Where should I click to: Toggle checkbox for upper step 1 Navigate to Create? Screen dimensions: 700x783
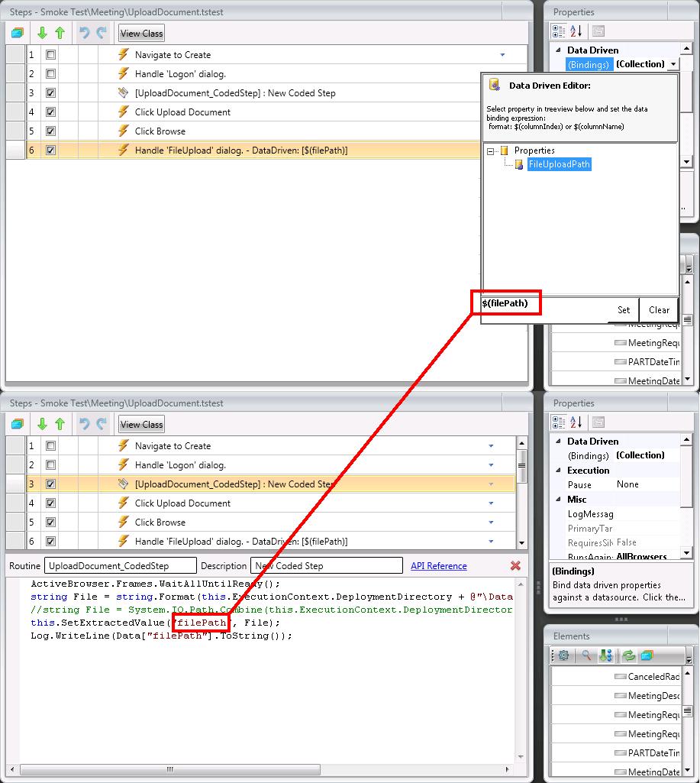tap(50, 55)
